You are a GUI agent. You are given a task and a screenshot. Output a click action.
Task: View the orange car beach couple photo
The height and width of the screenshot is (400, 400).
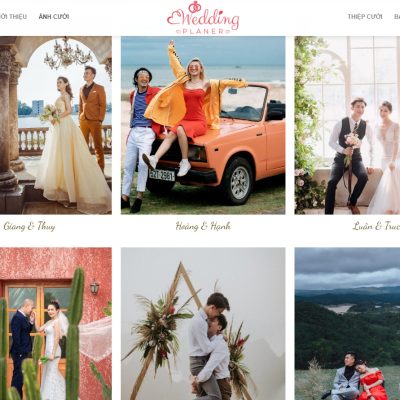tap(203, 125)
